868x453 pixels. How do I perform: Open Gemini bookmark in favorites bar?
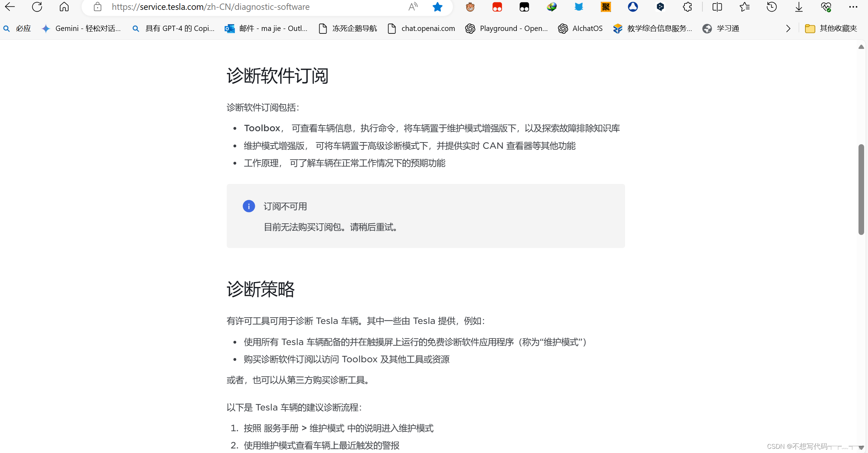(x=81, y=28)
